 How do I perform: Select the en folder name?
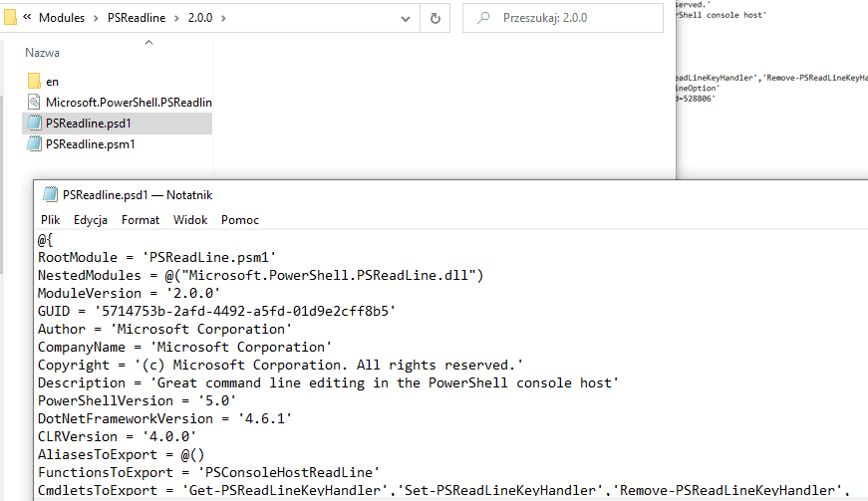pos(52,82)
